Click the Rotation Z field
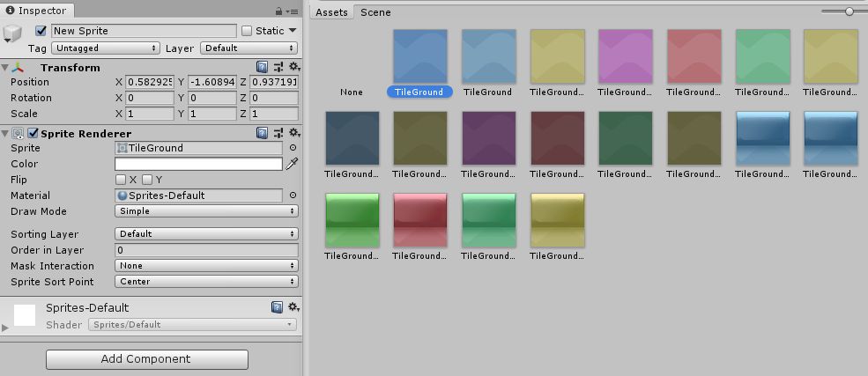 (274, 98)
